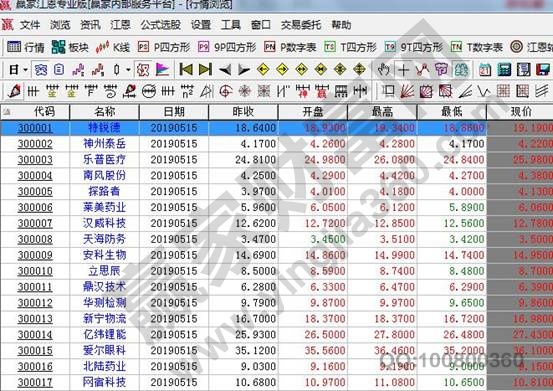
Task: Click the 权 adjustment icon
Action: point(143,70)
